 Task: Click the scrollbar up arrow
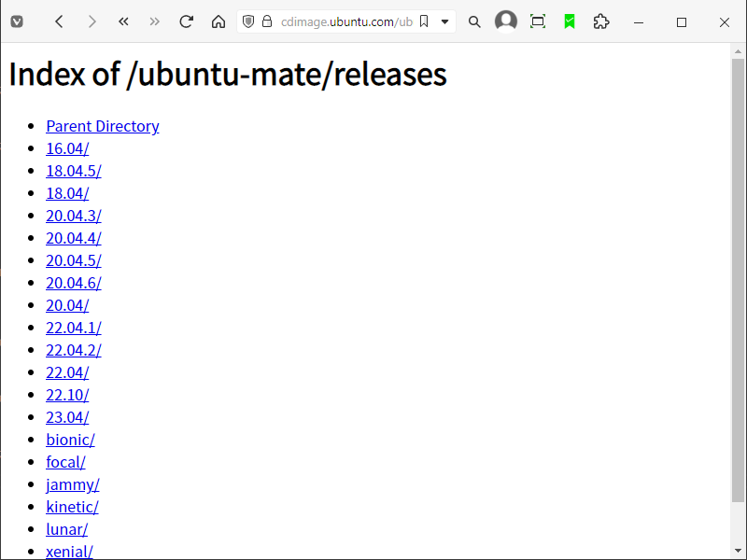click(x=738, y=51)
